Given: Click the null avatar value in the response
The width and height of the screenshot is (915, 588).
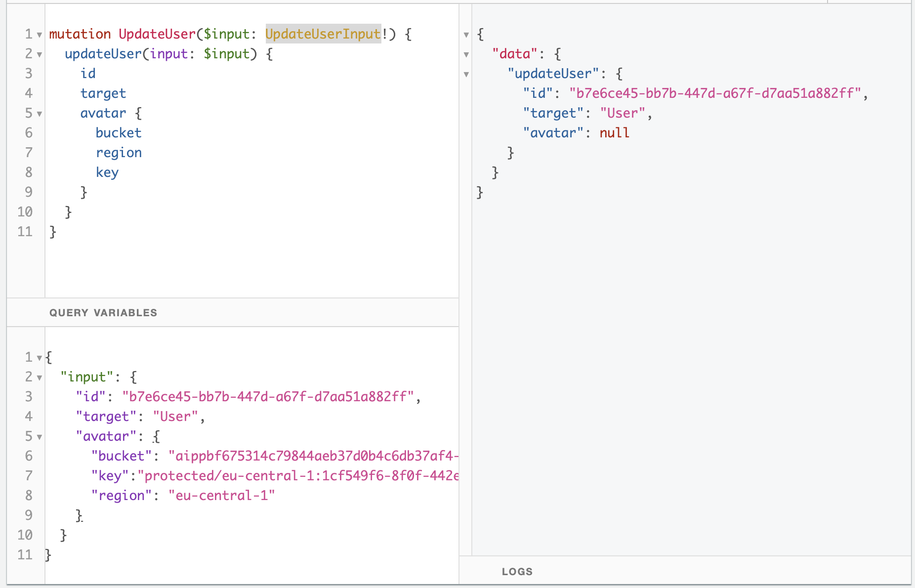Looking at the screenshot, I should click(614, 132).
